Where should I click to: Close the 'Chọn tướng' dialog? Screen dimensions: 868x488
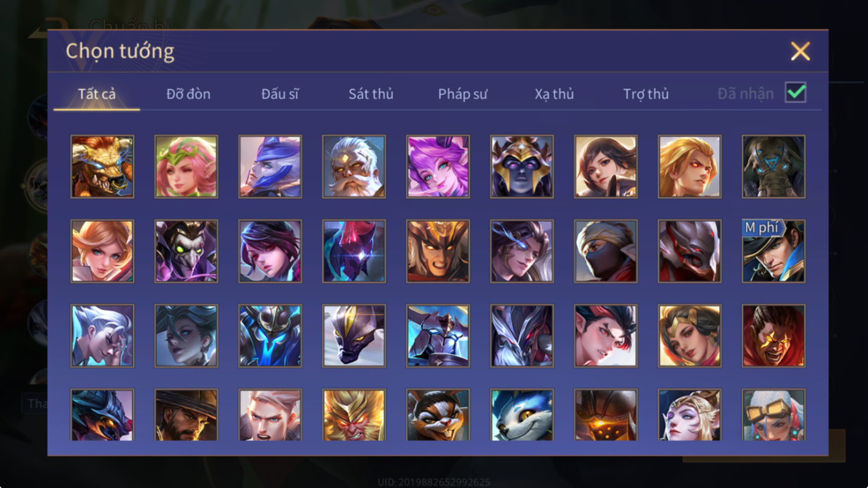coord(800,51)
